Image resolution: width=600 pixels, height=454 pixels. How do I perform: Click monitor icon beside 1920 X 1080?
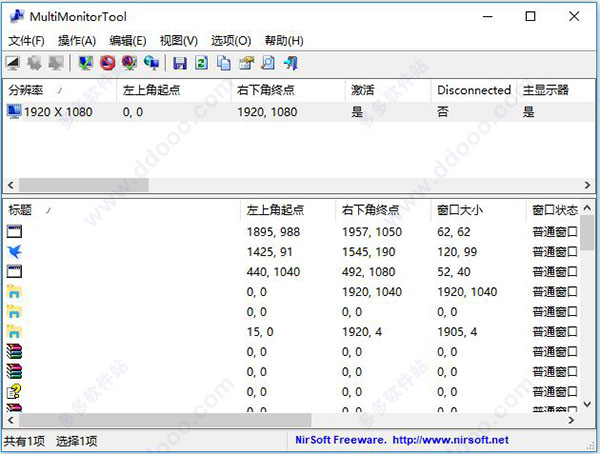click(14, 112)
